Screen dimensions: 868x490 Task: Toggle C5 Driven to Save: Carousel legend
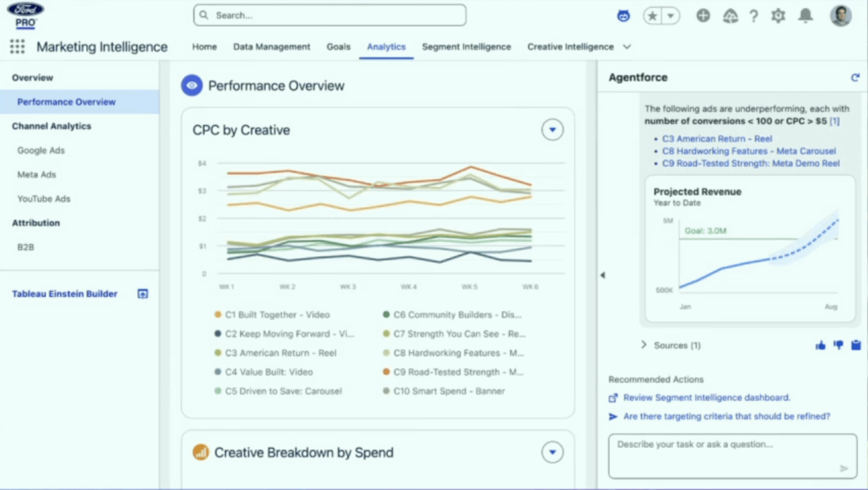click(278, 391)
